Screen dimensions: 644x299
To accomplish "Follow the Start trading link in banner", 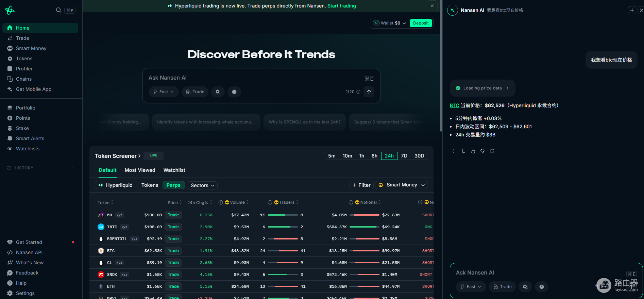I will (x=341, y=6).
